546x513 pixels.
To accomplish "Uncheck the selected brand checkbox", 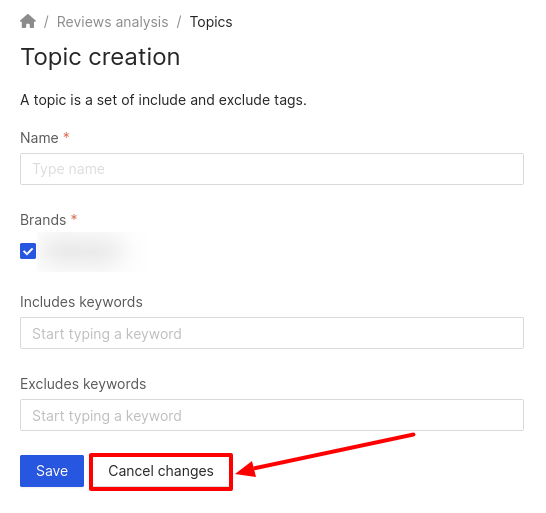I will point(28,251).
